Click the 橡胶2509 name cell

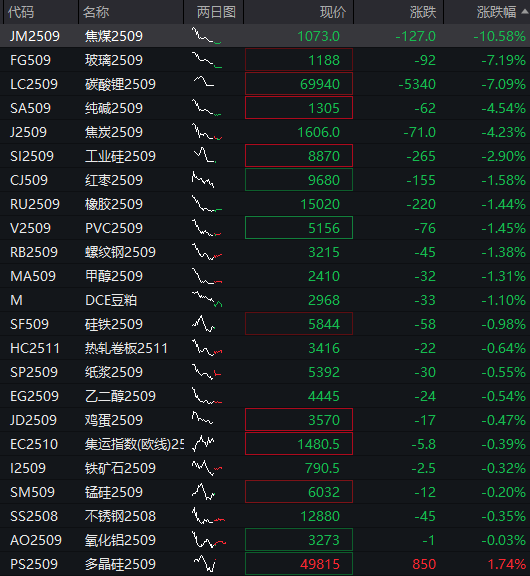pyautogui.click(x=113, y=204)
